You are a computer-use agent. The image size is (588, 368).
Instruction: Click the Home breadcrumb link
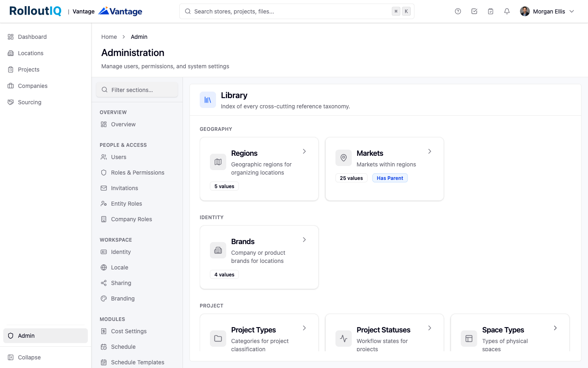click(x=109, y=37)
